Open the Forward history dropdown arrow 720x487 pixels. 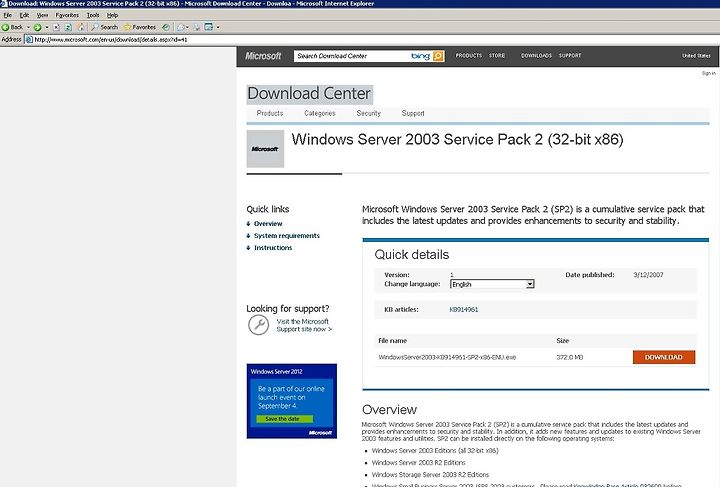[x=47, y=27]
